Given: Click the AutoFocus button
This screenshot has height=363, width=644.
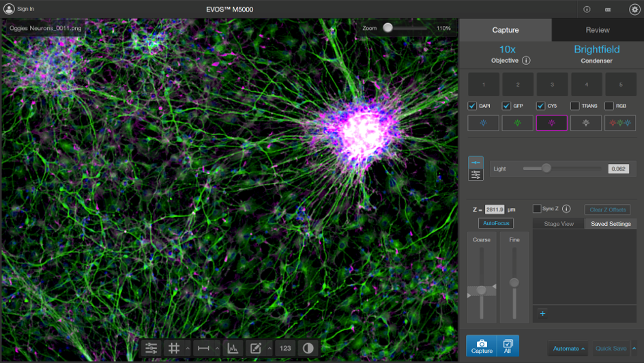Looking at the screenshot, I should (x=495, y=223).
